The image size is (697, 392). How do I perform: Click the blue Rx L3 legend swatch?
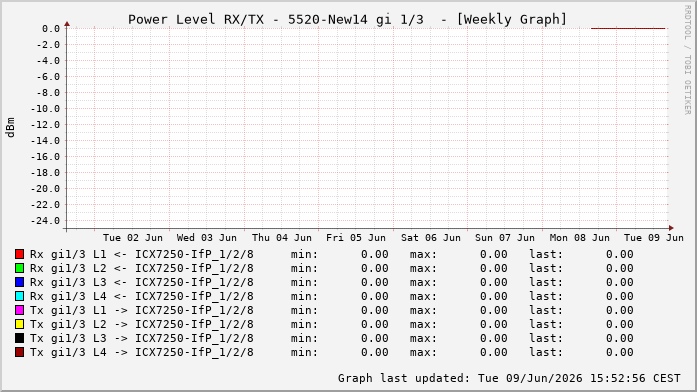(x=19, y=282)
